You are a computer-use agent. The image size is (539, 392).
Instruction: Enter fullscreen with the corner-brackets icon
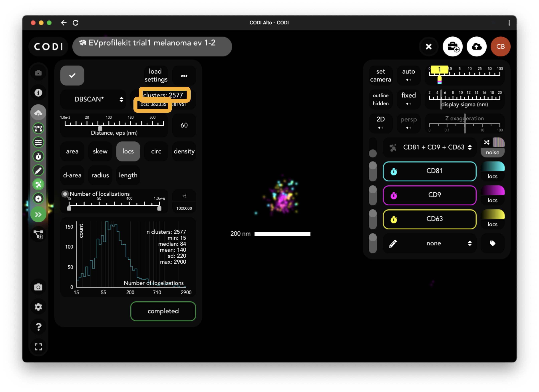point(38,347)
